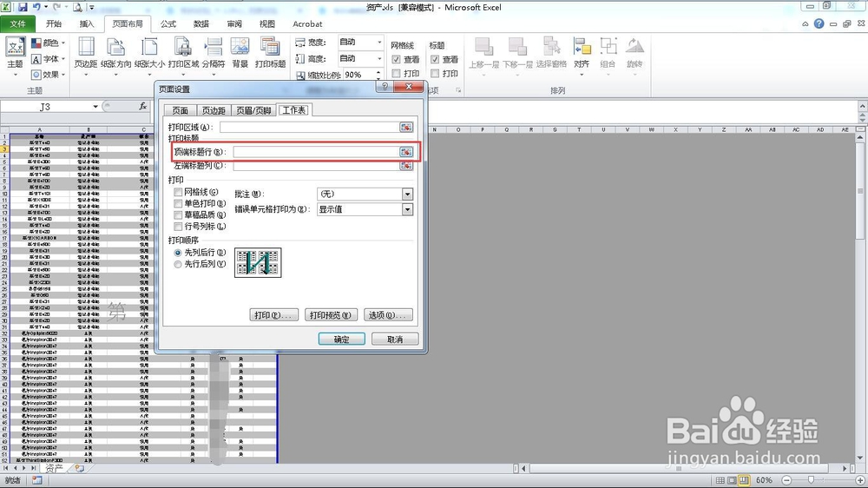Switch to 页边距 tab in page setup dialog
The width and height of the screenshot is (868, 488).
pyautogui.click(x=214, y=110)
